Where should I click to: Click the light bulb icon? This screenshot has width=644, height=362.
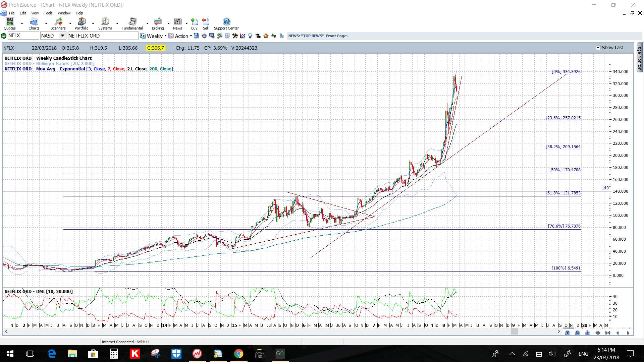click(250, 36)
